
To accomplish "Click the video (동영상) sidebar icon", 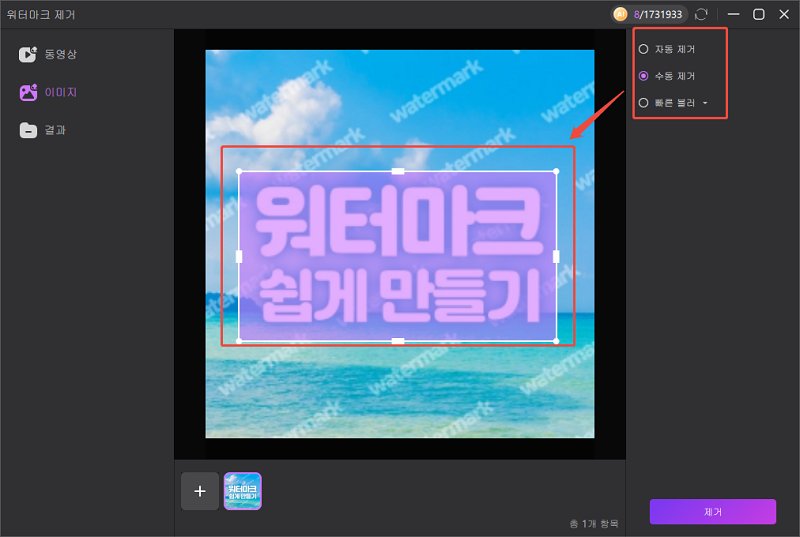I will (x=28, y=54).
